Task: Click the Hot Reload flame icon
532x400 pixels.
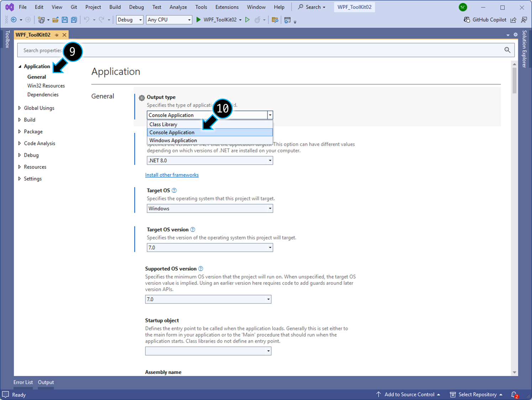Action: [x=257, y=20]
